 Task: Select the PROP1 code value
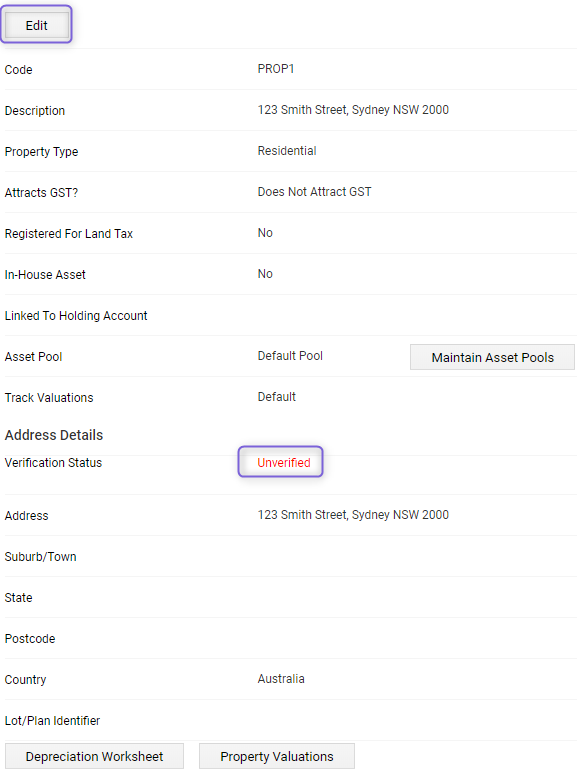pos(276,69)
